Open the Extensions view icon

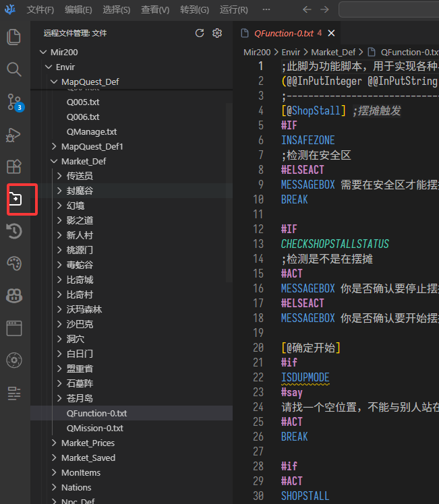click(x=14, y=167)
